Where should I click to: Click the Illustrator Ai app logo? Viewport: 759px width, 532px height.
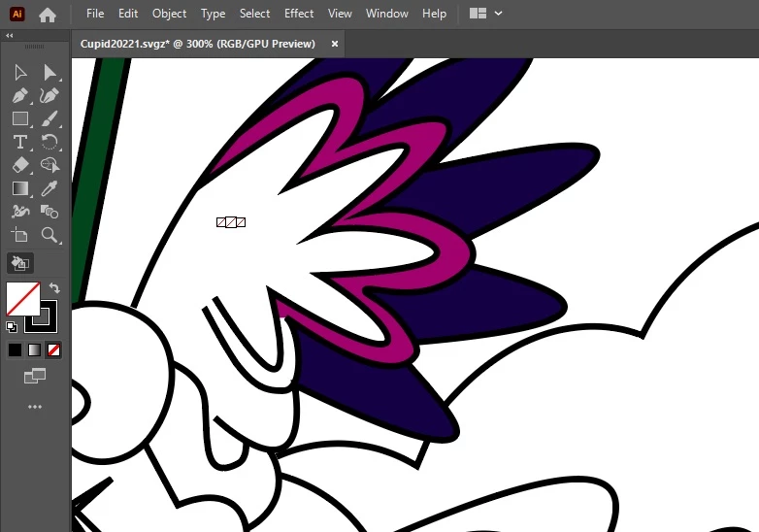17,14
